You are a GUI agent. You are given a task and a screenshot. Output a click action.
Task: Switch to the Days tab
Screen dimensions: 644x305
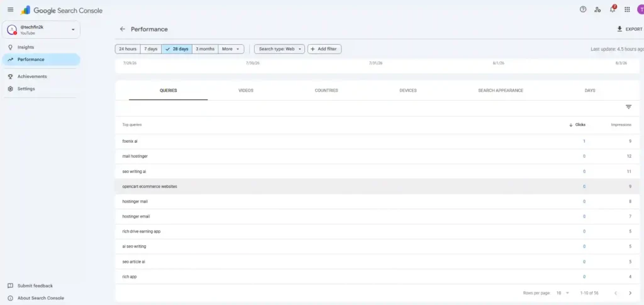590,91
